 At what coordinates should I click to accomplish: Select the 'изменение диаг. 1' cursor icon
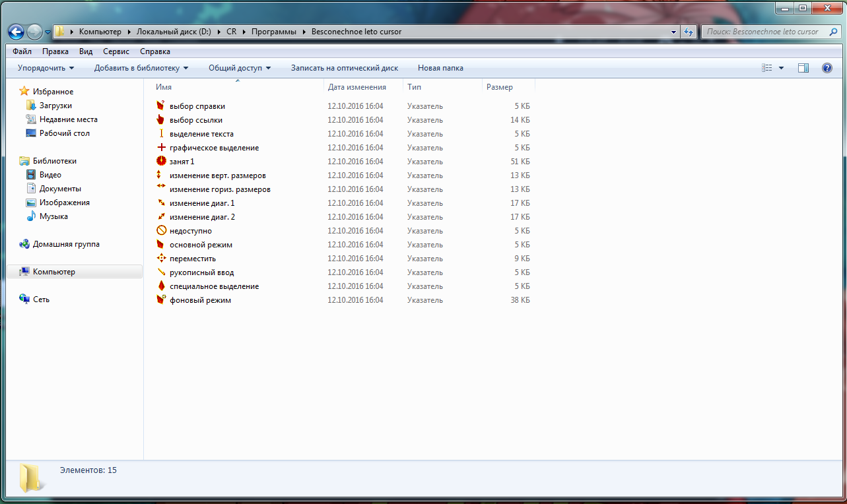click(x=160, y=203)
